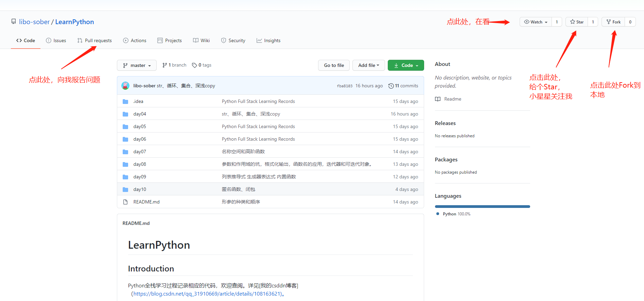Open the libo-sober owner profile link
644x301 pixels.
tap(34, 22)
